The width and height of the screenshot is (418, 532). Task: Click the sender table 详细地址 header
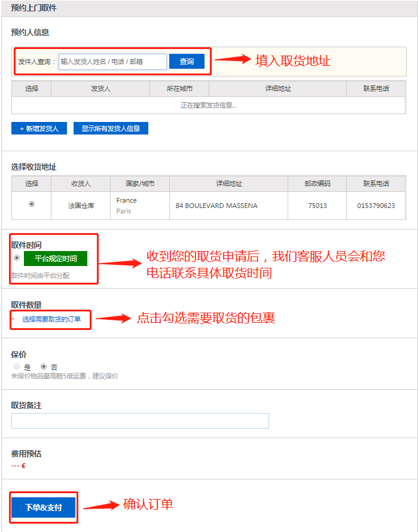click(277, 88)
